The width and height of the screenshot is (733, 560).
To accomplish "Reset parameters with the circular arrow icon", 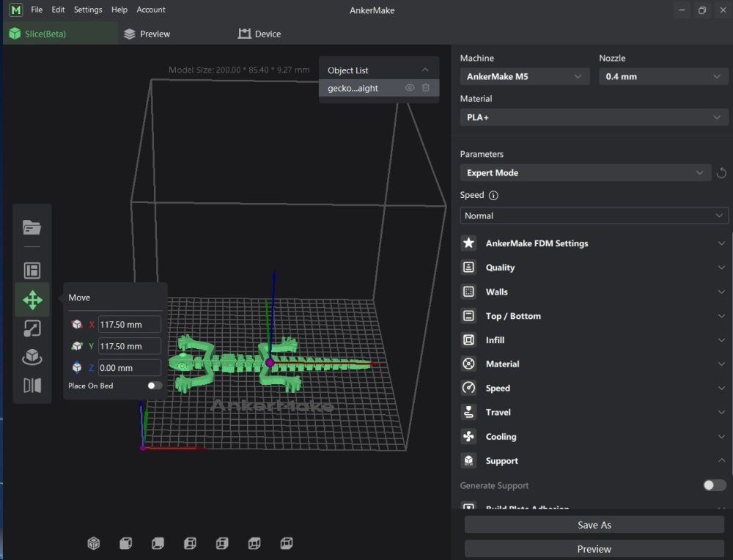I will [x=721, y=173].
